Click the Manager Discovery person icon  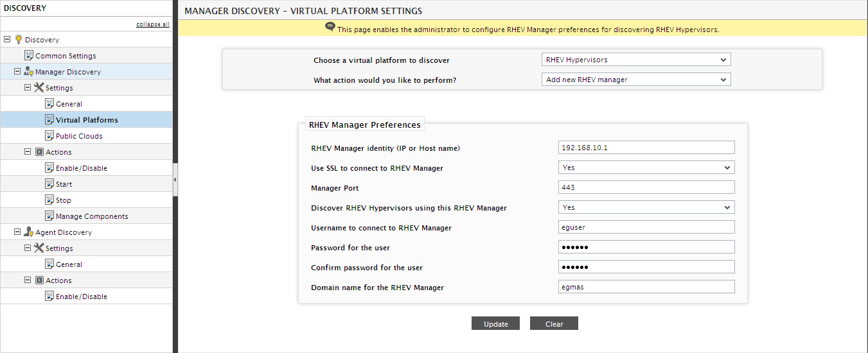click(29, 71)
